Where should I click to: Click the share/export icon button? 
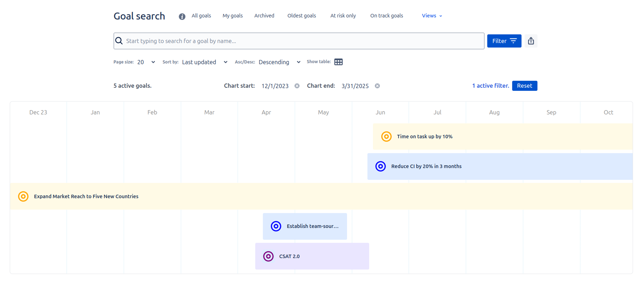[531, 41]
